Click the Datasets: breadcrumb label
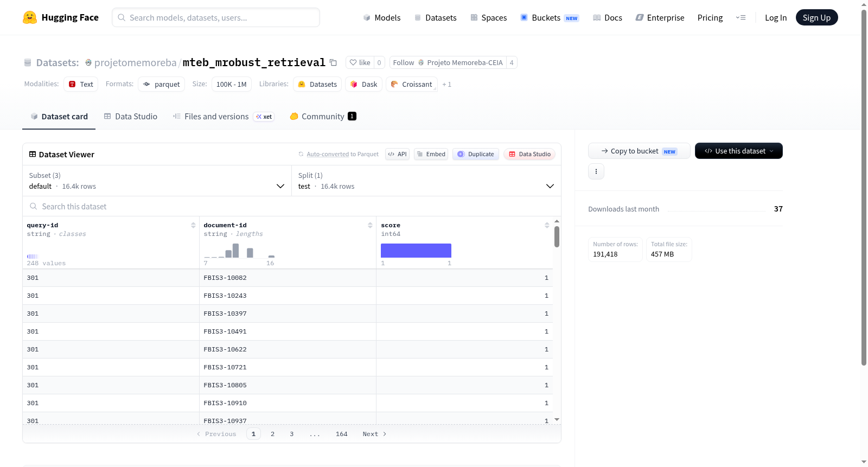868x467 pixels. point(58,63)
